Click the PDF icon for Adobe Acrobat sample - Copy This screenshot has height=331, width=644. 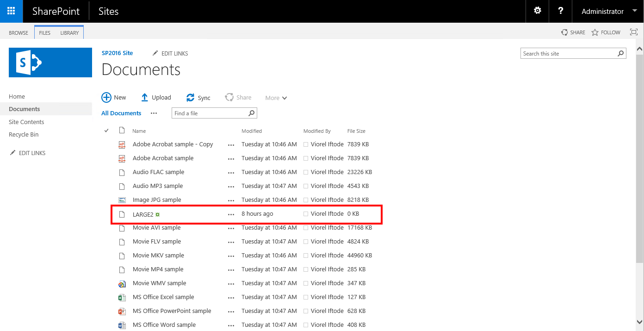coord(122,144)
